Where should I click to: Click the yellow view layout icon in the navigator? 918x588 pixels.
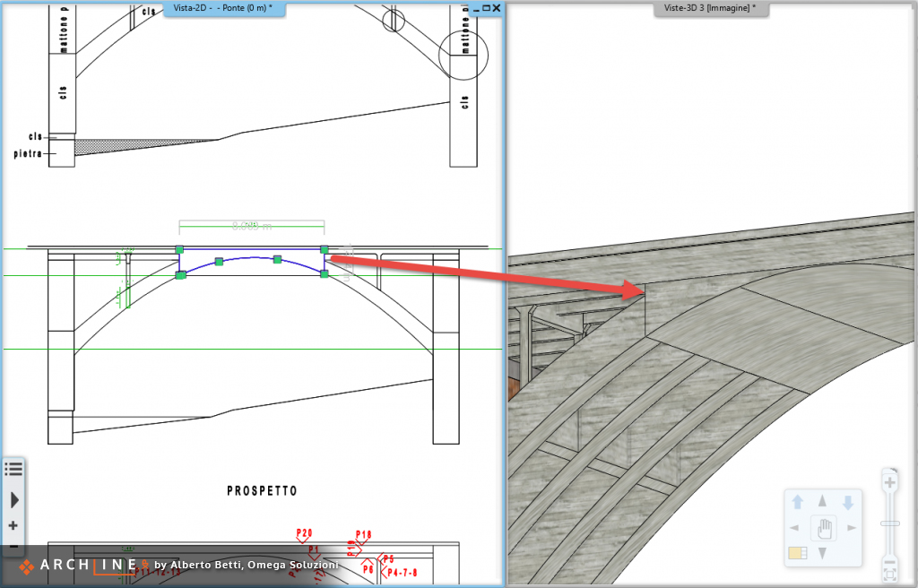797,553
